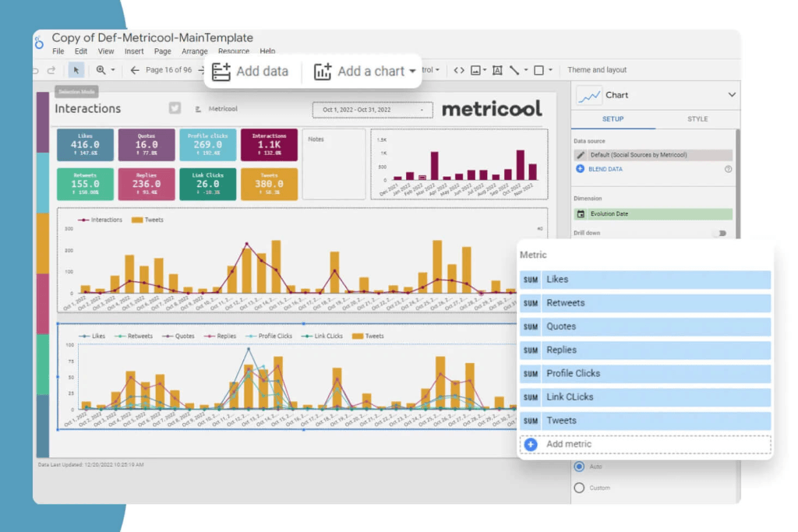798x532 pixels.
Task: Open the File menu
Action: pyautogui.click(x=58, y=51)
